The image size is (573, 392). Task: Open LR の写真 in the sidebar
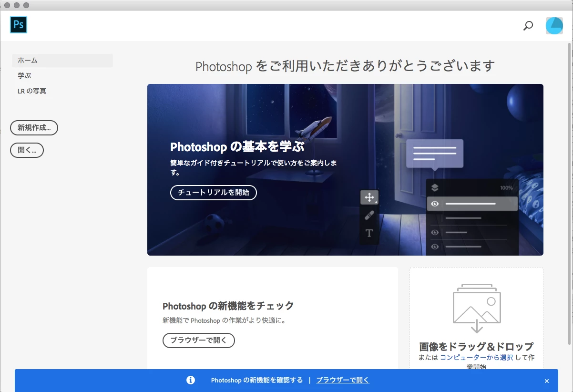(x=32, y=91)
